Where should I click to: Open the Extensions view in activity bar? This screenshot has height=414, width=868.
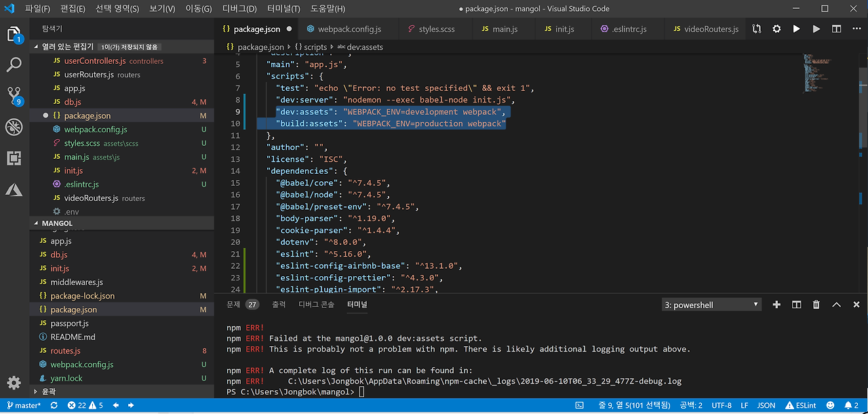pyautogui.click(x=14, y=158)
